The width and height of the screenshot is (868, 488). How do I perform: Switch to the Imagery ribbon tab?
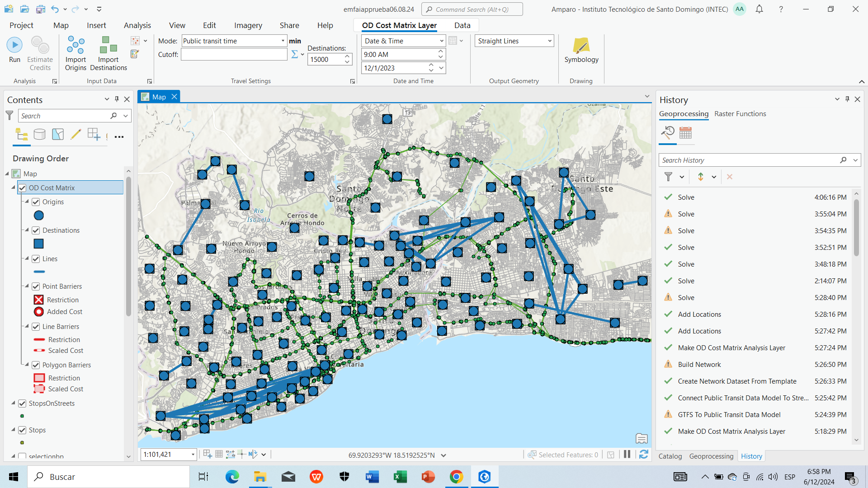[248, 25]
